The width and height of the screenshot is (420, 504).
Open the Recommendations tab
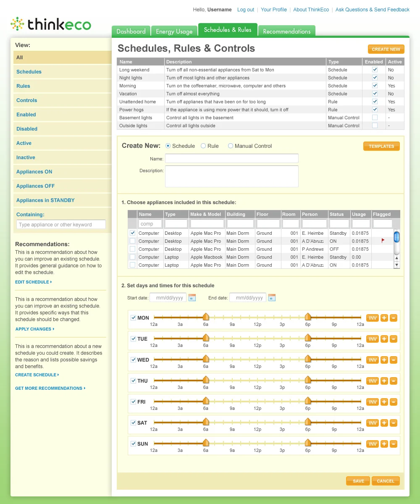tap(287, 31)
